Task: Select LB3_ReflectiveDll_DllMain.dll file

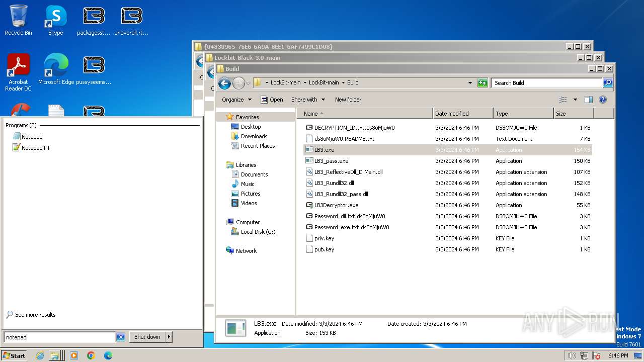Action: tap(348, 172)
